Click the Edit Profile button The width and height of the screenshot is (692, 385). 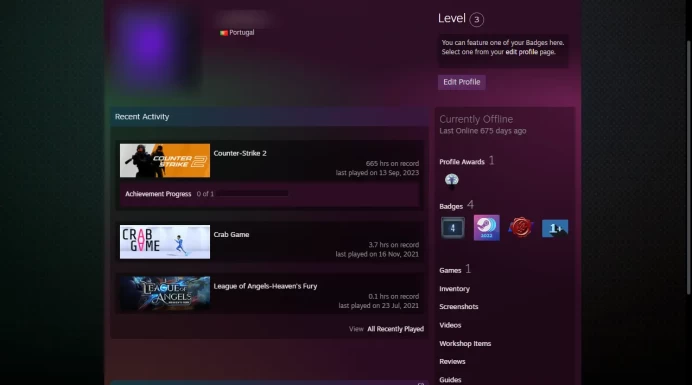click(x=462, y=82)
